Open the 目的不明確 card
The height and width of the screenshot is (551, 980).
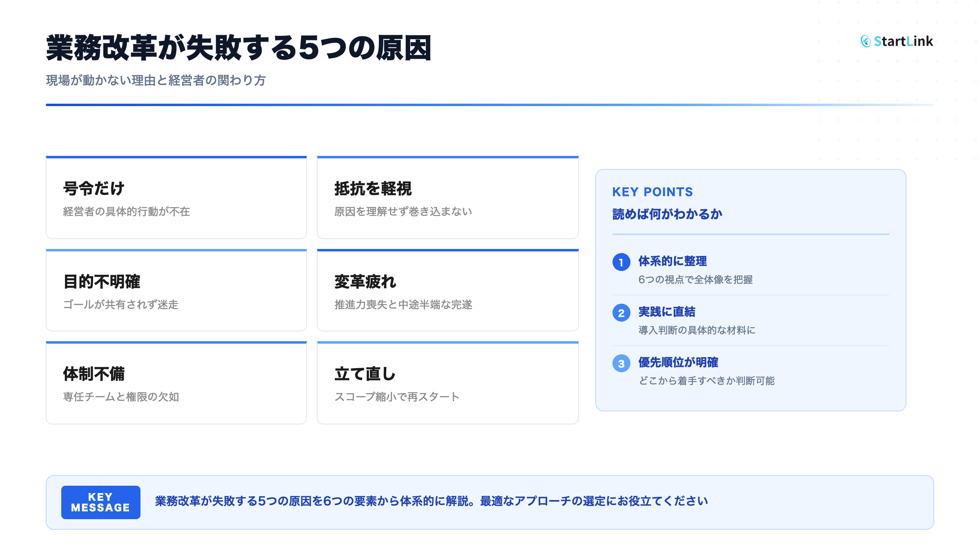[x=176, y=291]
